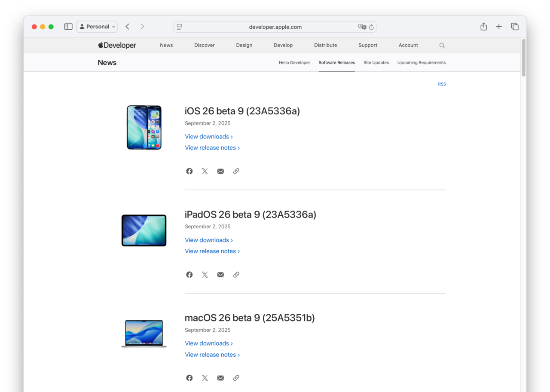
Task: Switch to the Site Updates tab
Action: [376, 62]
